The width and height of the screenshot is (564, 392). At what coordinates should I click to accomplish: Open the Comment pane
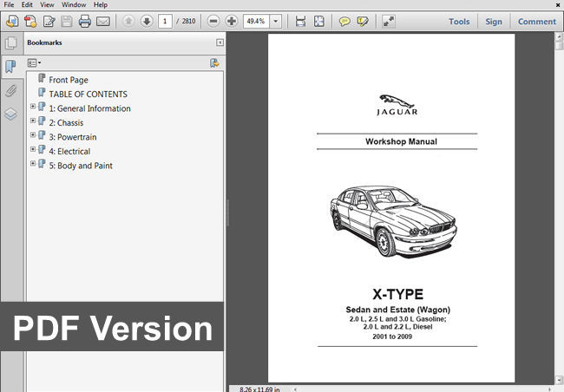[536, 22]
